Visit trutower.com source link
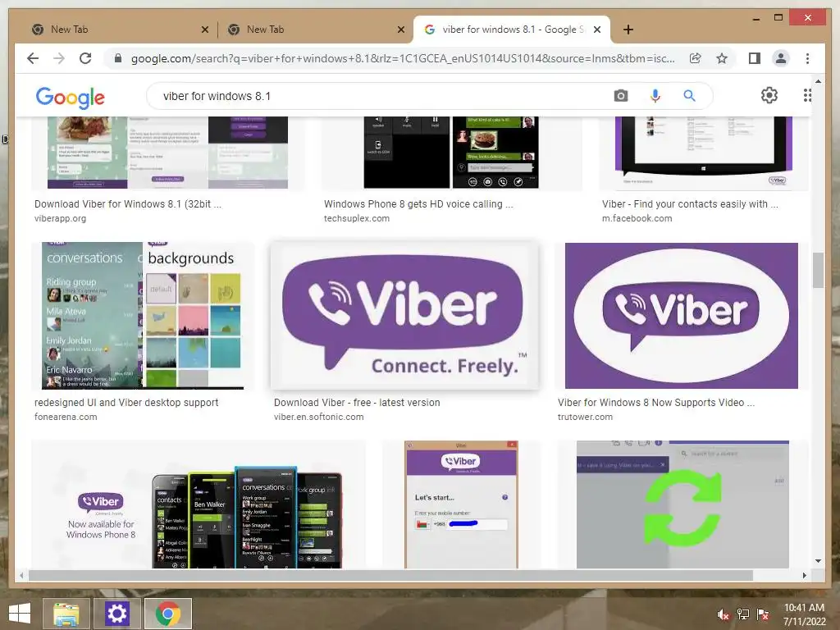 pos(585,417)
